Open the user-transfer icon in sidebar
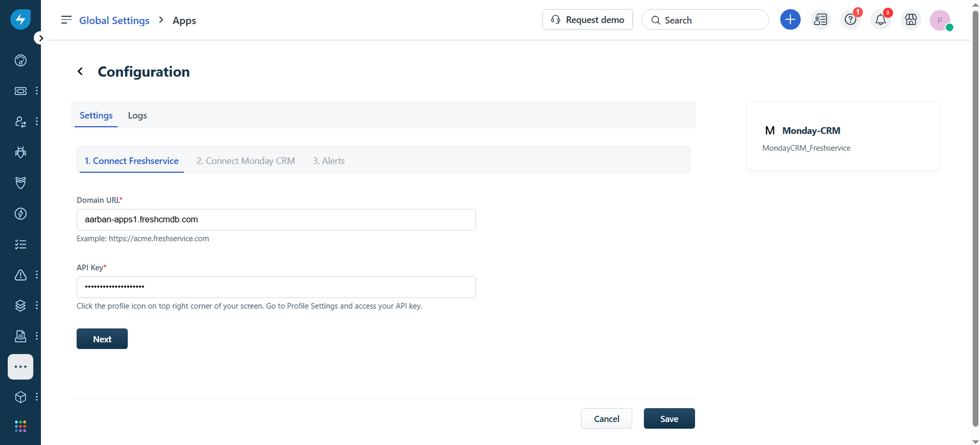This screenshot has height=445, width=980. click(x=20, y=121)
